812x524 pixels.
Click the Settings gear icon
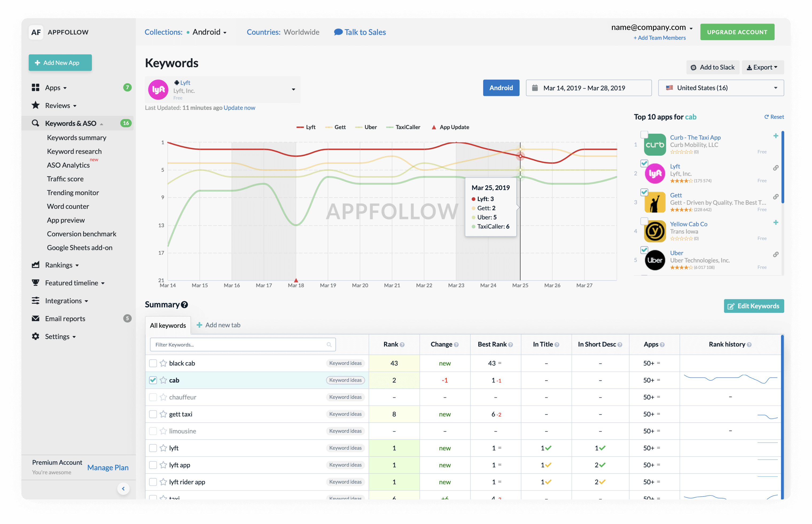pos(35,336)
